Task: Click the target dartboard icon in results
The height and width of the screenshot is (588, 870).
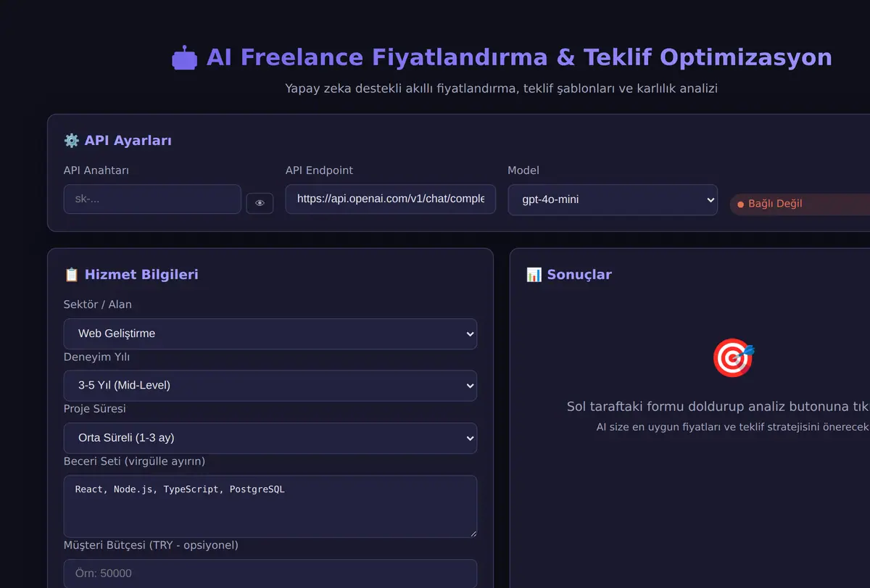Action: point(734,358)
